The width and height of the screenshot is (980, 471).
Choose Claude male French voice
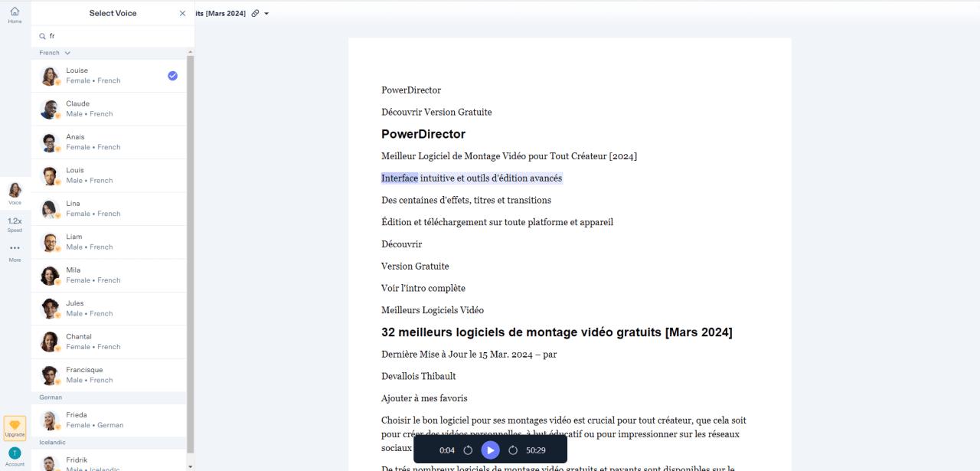pos(109,109)
